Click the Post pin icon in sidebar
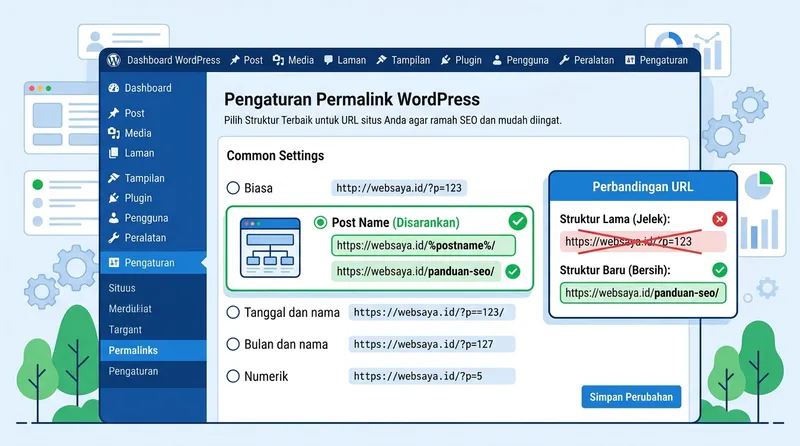 pyautogui.click(x=114, y=113)
